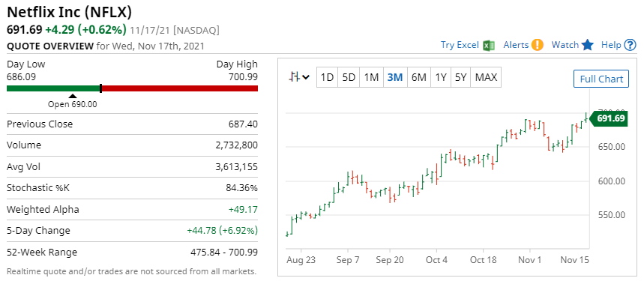This screenshot has height=281, width=644.
Task: Click the Weighted Alpha label
Action: coord(43,210)
